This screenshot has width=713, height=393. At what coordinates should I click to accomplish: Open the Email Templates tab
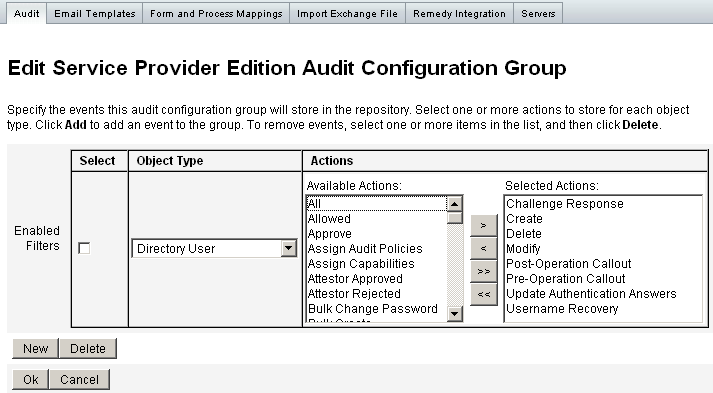pos(95,14)
